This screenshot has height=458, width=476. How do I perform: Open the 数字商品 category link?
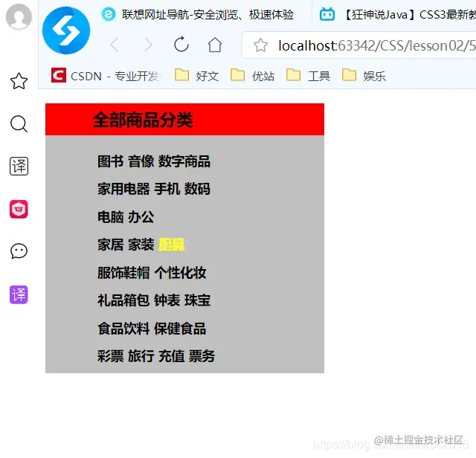point(184,161)
